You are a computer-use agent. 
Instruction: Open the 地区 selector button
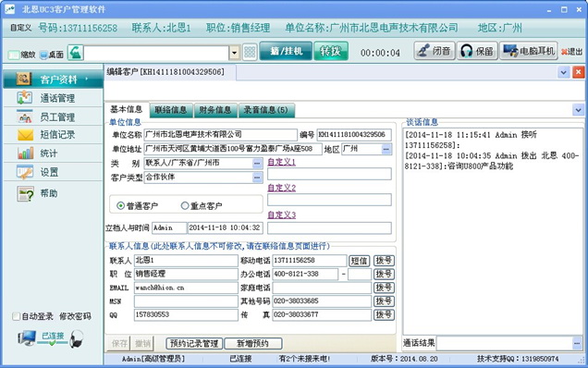click(386, 149)
